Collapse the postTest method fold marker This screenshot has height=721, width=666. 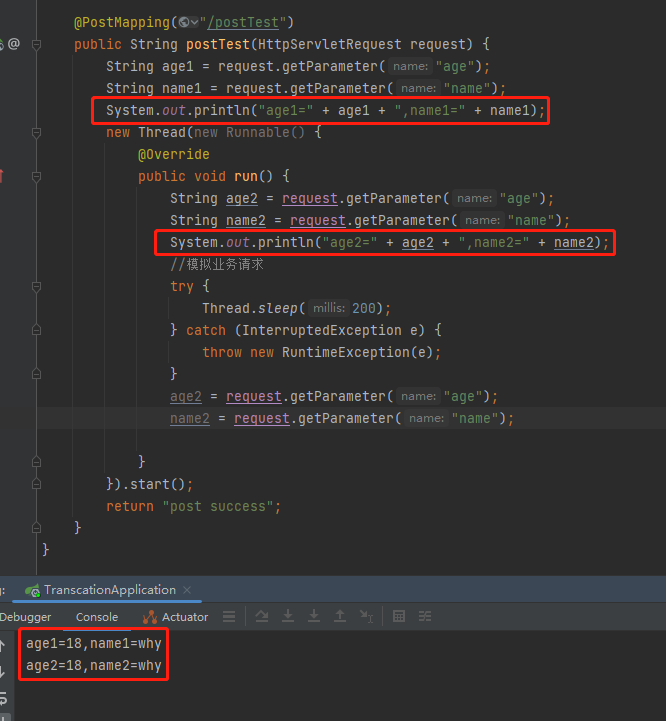coord(36,44)
